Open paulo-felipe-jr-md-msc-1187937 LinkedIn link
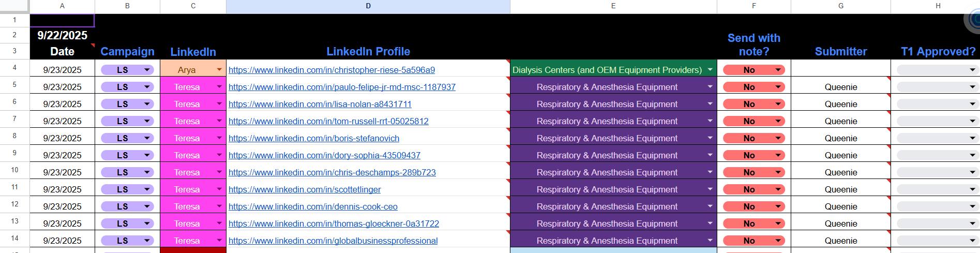This screenshot has width=980, height=253. click(342, 87)
